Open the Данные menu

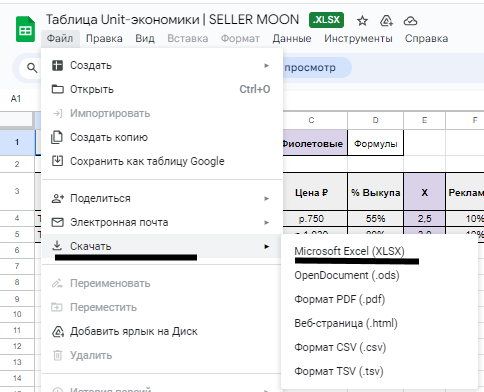292,38
